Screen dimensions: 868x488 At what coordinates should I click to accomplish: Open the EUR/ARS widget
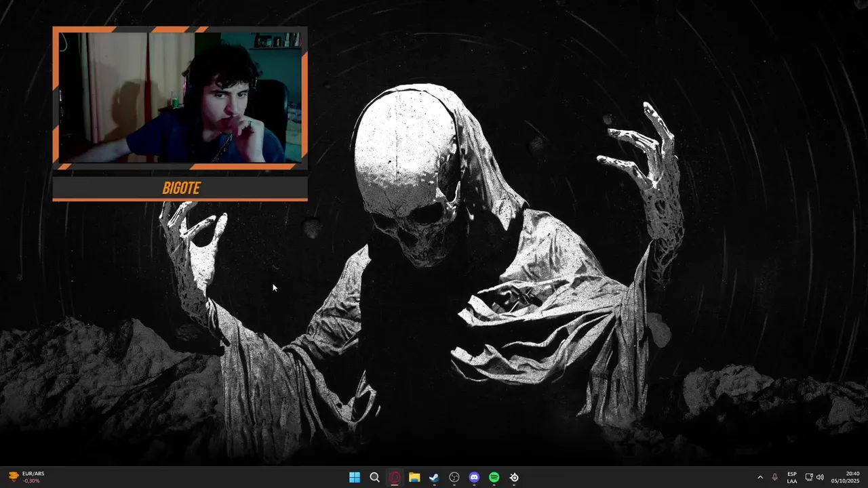tap(27, 477)
